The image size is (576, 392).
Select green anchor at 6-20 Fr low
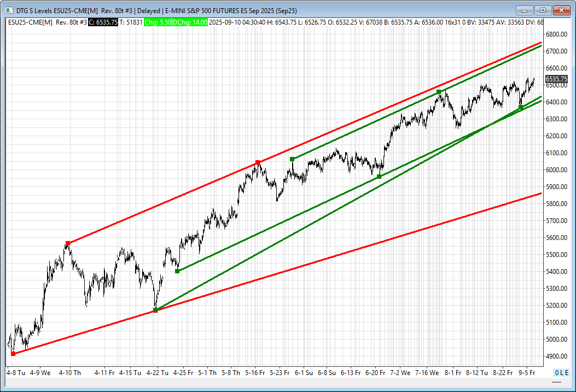[379, 177]
